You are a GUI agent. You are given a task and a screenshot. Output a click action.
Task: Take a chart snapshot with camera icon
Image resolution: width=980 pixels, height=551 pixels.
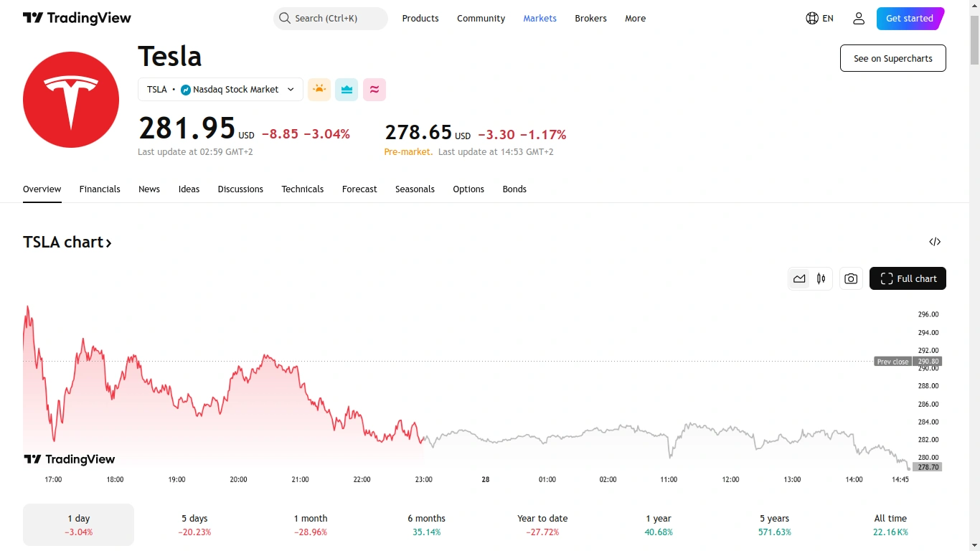coord(851,278)
